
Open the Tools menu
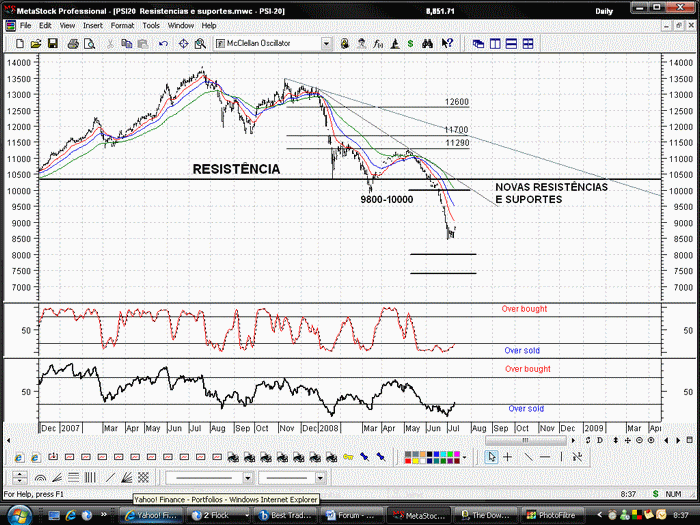151,25
